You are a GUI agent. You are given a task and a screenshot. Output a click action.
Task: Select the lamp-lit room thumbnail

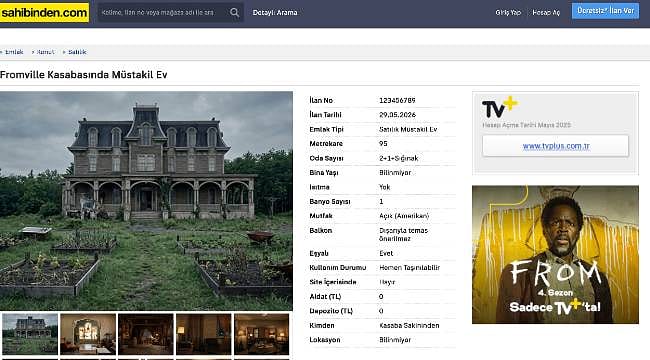(x=204, y=334)
